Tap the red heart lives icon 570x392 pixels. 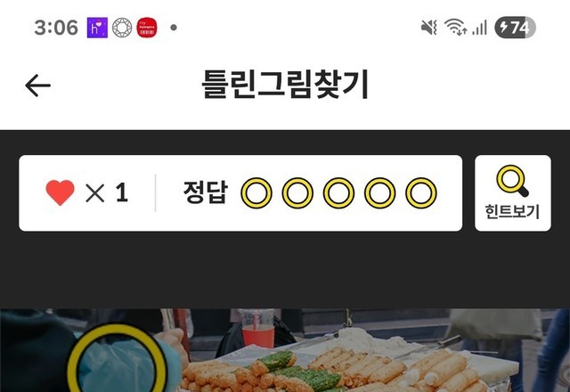coord(60,192)
